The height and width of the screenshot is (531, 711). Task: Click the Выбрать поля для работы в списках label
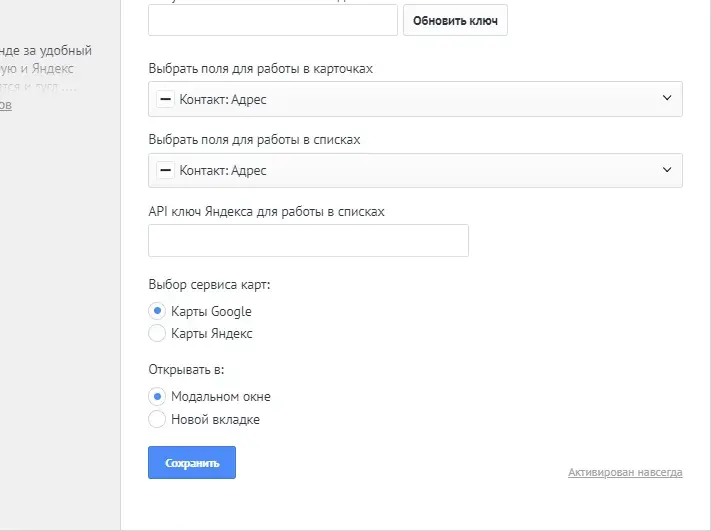point(254,140)
